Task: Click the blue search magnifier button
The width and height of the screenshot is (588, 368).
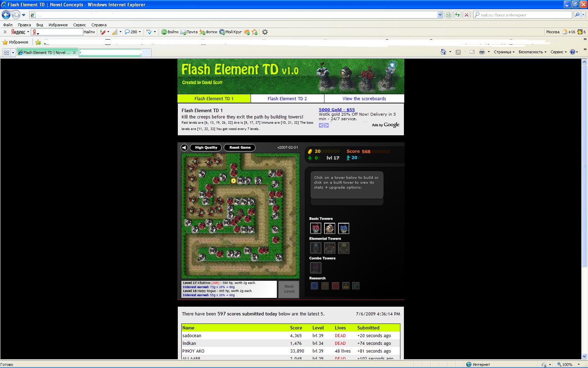Action: [x=577, y=15]
